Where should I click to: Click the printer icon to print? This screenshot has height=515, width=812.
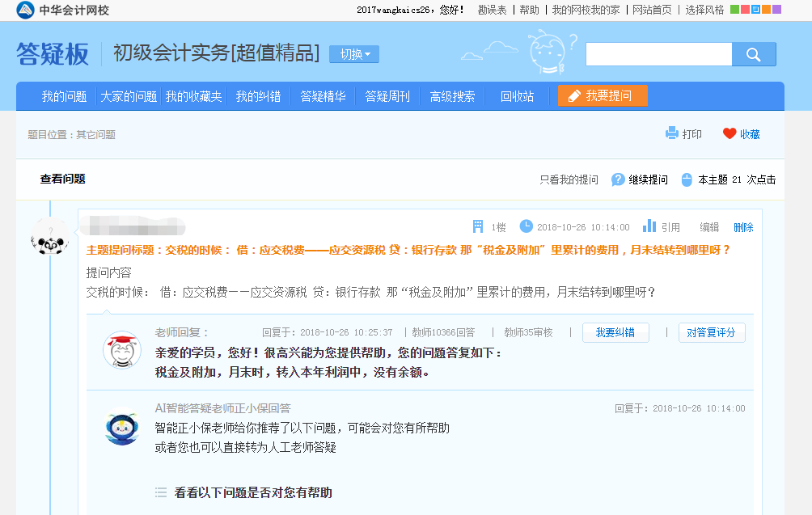[x=671, y=133]
